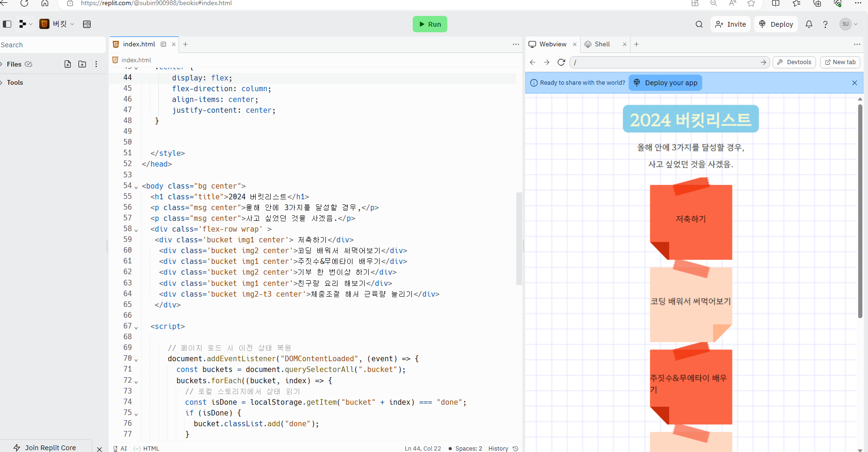Open the search magnifier in the header
The image size is (868, 452).
[699, 24]
